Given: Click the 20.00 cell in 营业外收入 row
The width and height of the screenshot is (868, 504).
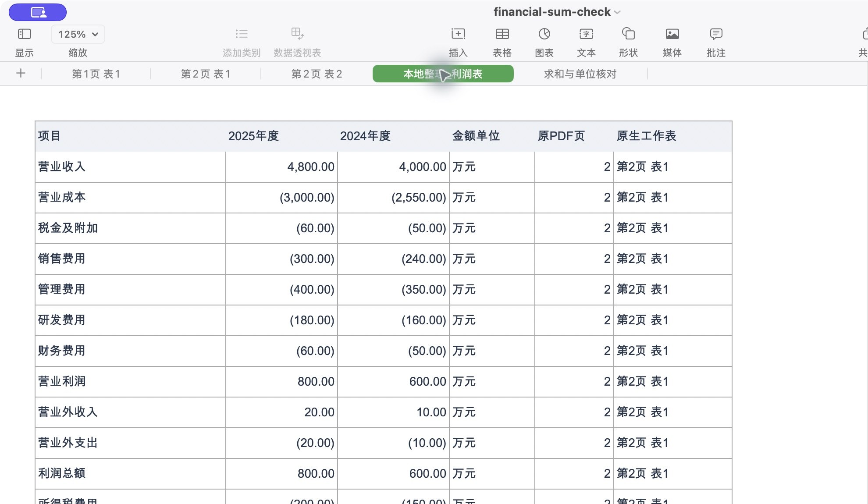Looking at the screenshot, I should tap(281, 412).
